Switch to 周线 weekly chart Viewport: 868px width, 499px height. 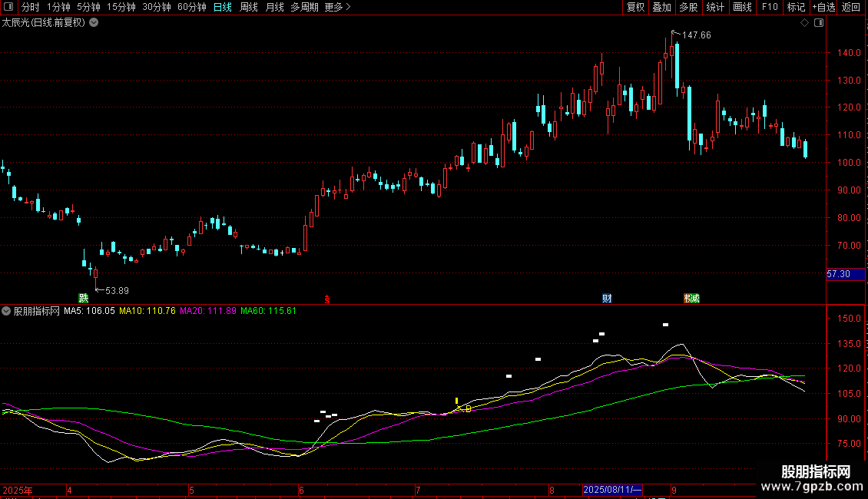pos(249,7)
